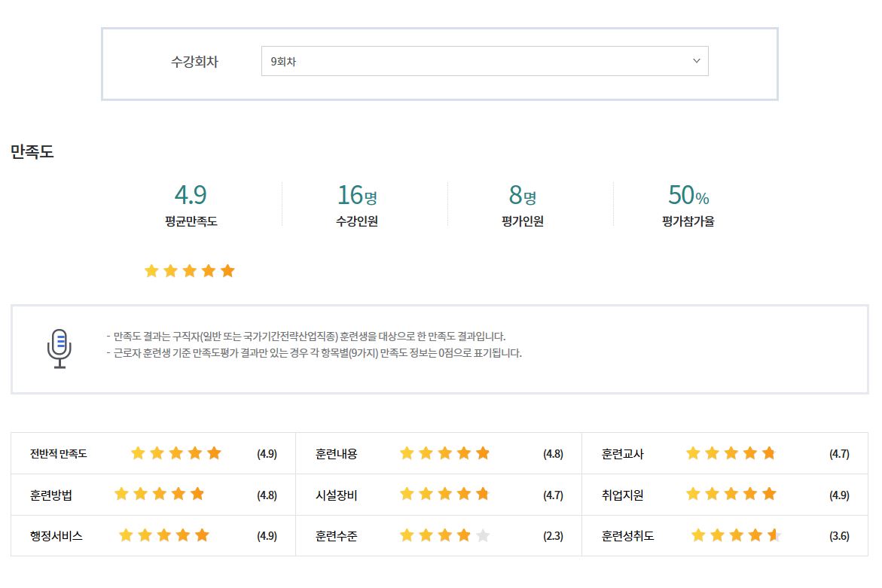This screenshot has width=882, height=588.
Task: Click the 취업지원 star rating
Action: (731, 495)
